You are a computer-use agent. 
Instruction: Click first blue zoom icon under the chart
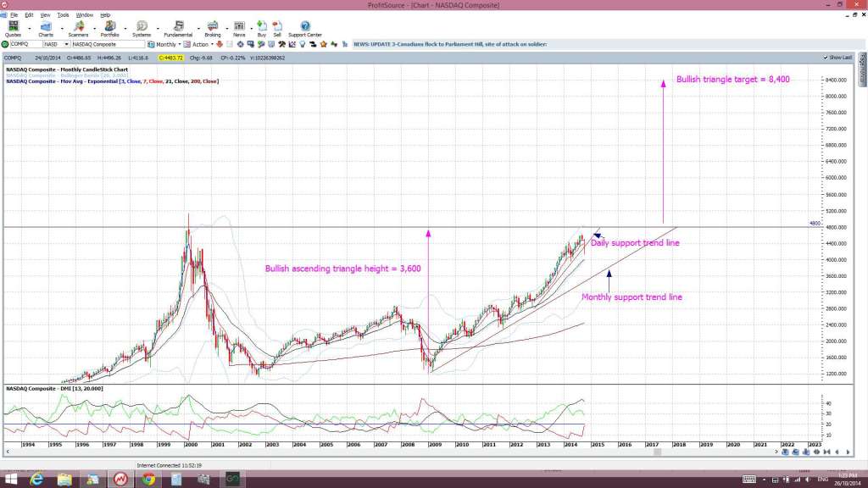pyautogui.click(x=785, y=452)
